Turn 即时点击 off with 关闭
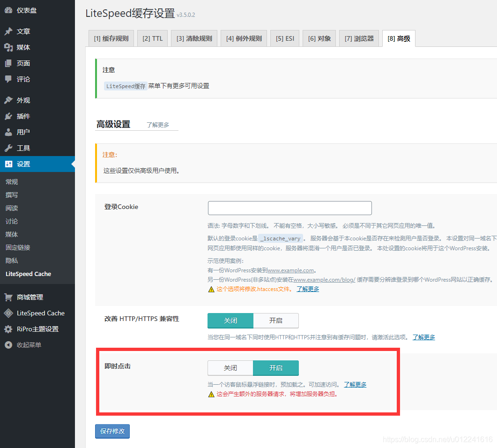Screen dimensions: 497x448 [x=230, y=368]
